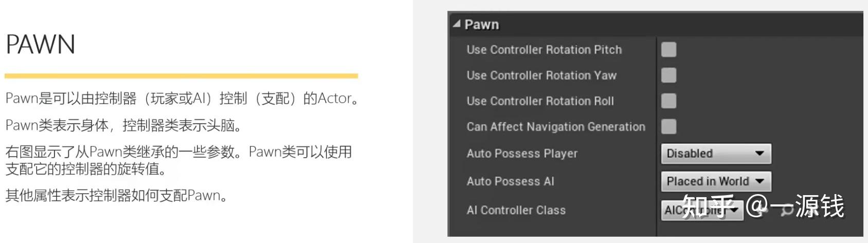868x243 pixels.
Task: Click the Auto Possess AI property label
Action: pos(510,181)
